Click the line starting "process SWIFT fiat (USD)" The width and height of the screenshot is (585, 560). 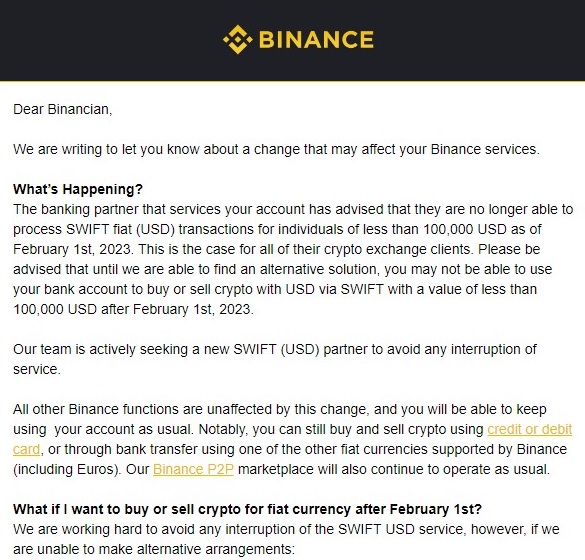[277, 229]
